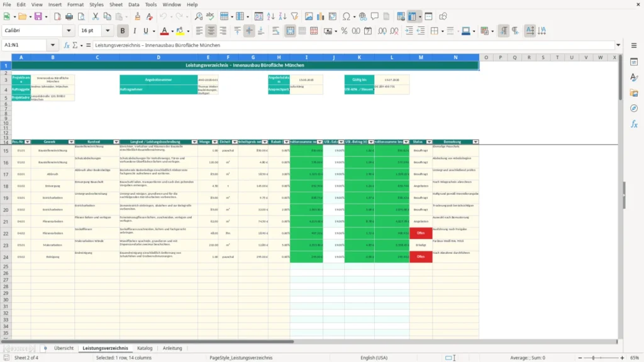Toggle Align Right
This screenshot has height=362, width=644.
[x=223, y=31]
